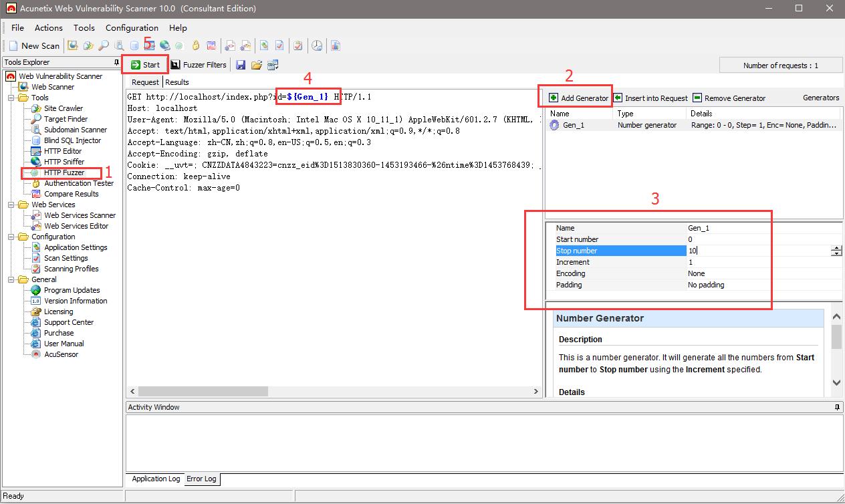The width and height of the screenshot is (845, 504).
Task: Collapse the Configuration folder node
Action: [x=11, y=237]
